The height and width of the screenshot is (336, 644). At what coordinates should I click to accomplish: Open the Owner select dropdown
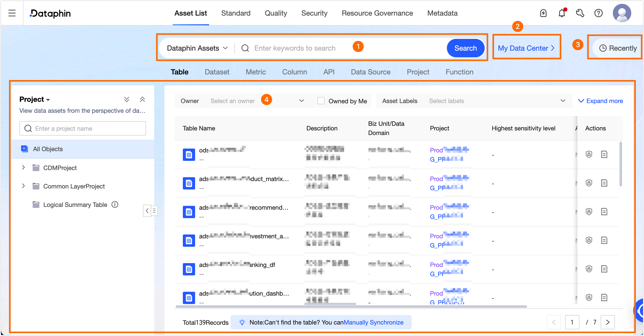tap(257, 101)
